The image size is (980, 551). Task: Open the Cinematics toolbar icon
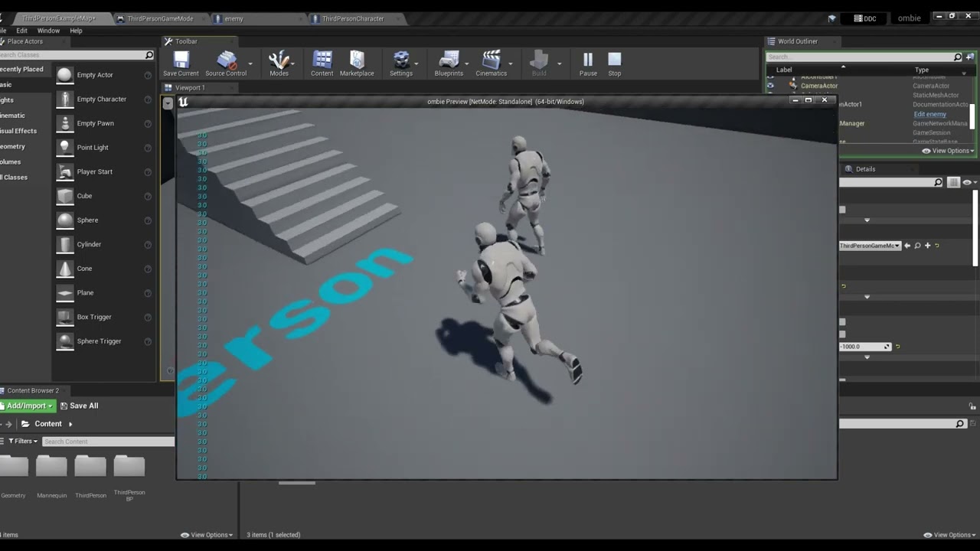pos(492,60)
